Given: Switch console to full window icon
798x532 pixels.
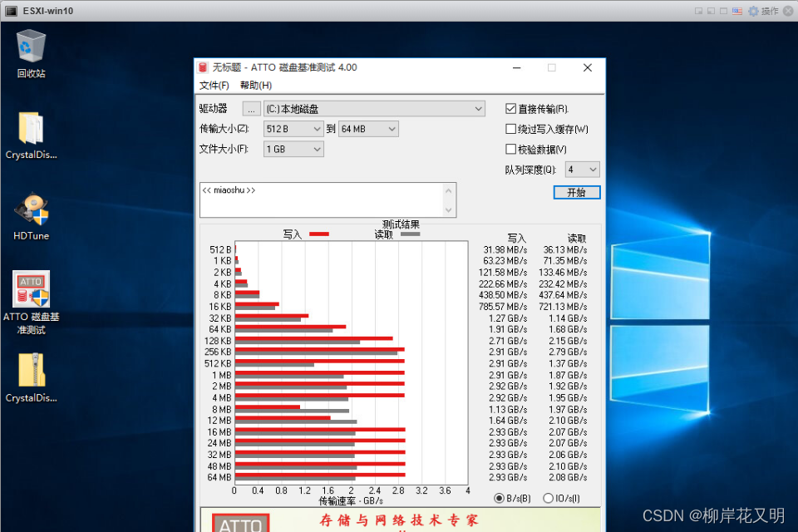Looking at the screenshot, I should point(724,11).
